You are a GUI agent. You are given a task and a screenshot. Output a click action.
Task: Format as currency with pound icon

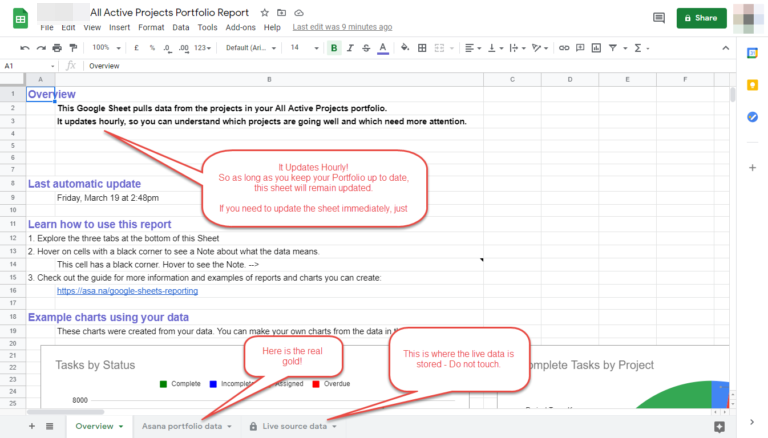tap(136, 48)
